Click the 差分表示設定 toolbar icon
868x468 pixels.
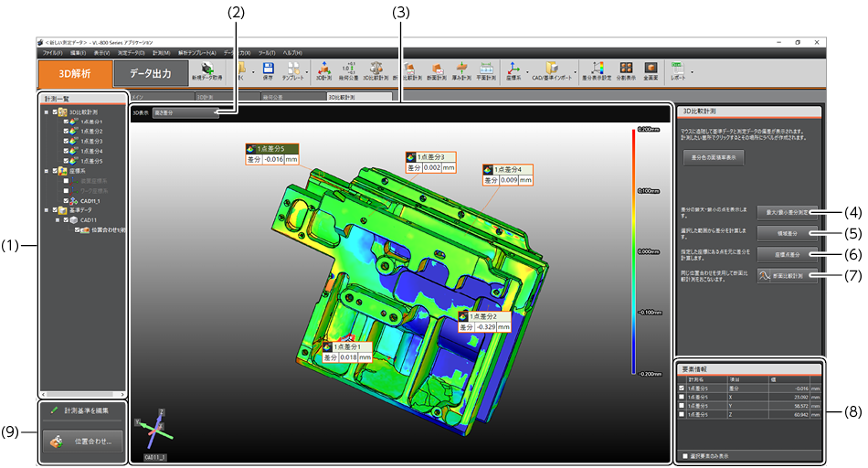tap(598, 71)
